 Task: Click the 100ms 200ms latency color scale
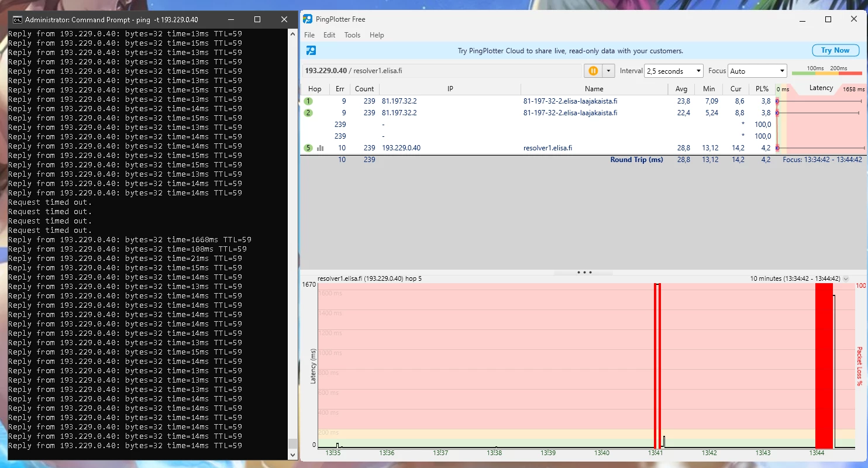click(x=826, y=71)
